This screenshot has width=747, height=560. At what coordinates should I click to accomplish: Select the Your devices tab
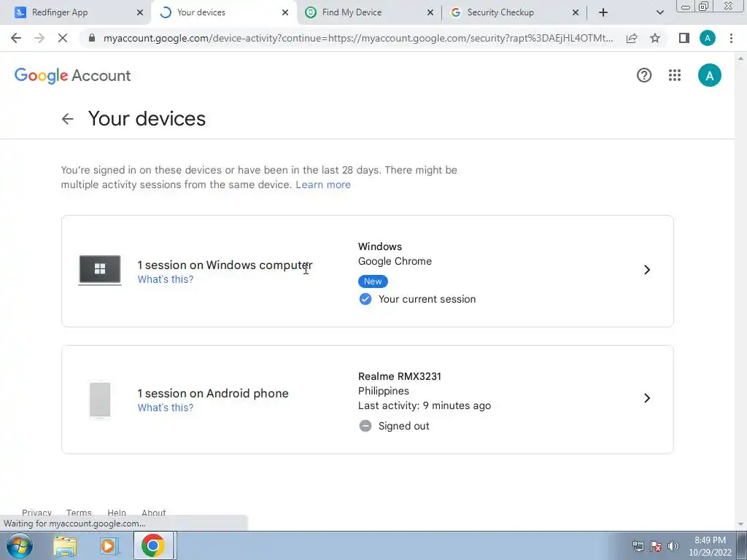click(x=224, y=12)
